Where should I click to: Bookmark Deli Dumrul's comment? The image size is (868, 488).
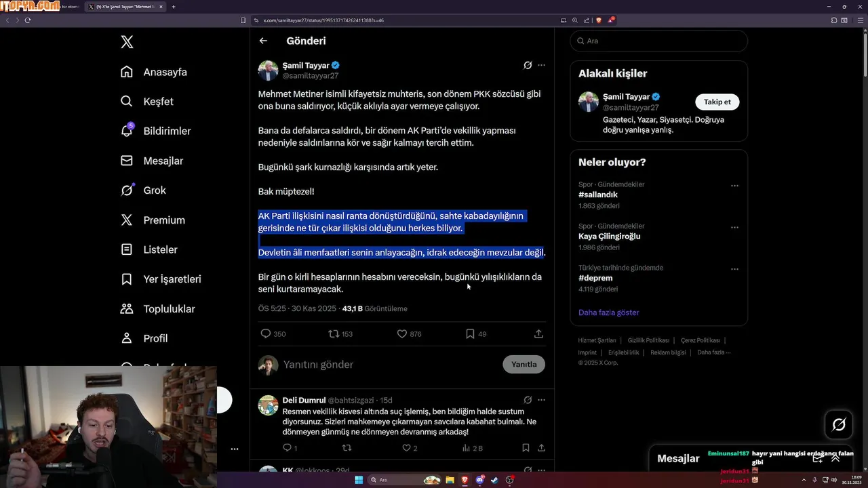tap(526, 448)
